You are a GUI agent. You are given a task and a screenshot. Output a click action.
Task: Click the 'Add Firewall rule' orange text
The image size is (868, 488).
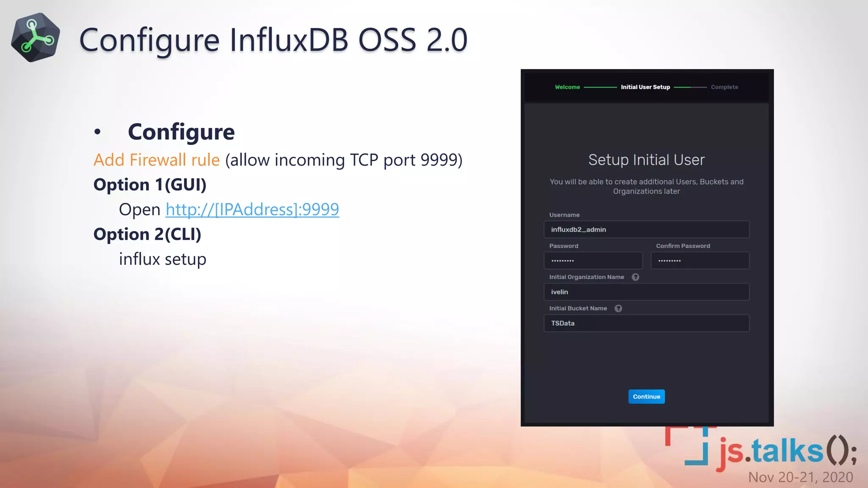pyautogui.click(x=156, y=160)
